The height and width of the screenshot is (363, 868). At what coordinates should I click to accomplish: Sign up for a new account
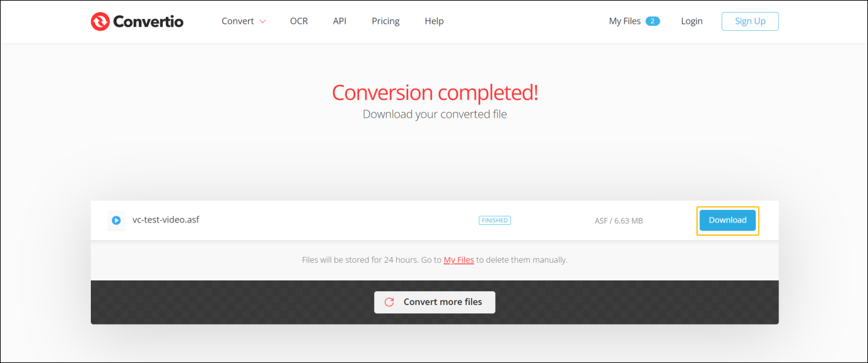point(750,20)
